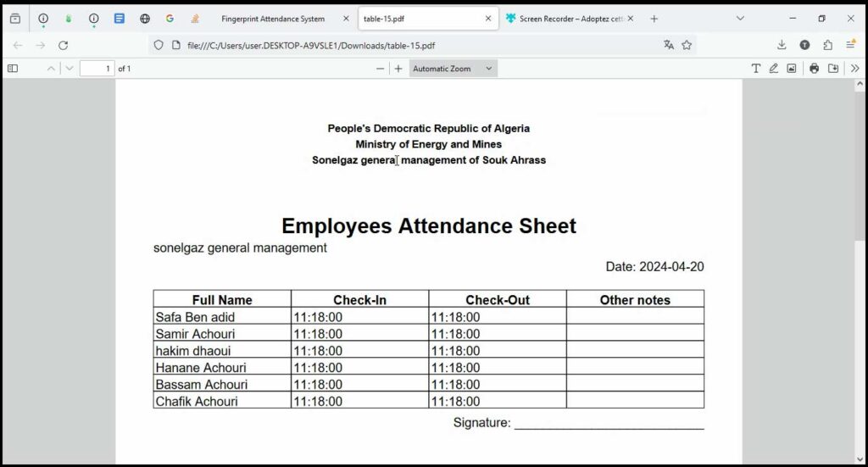
Task: Open PDF viewer tools menu
Action: click(x=854, y=69)
